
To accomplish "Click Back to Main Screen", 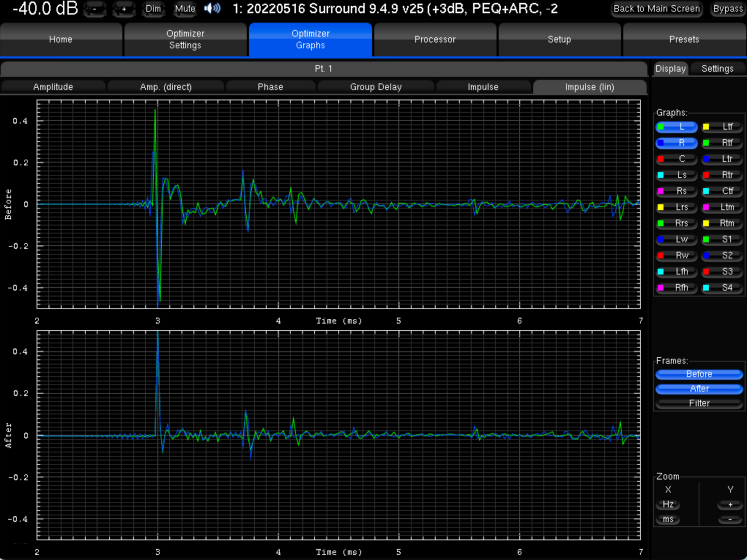I will [656, 9].
